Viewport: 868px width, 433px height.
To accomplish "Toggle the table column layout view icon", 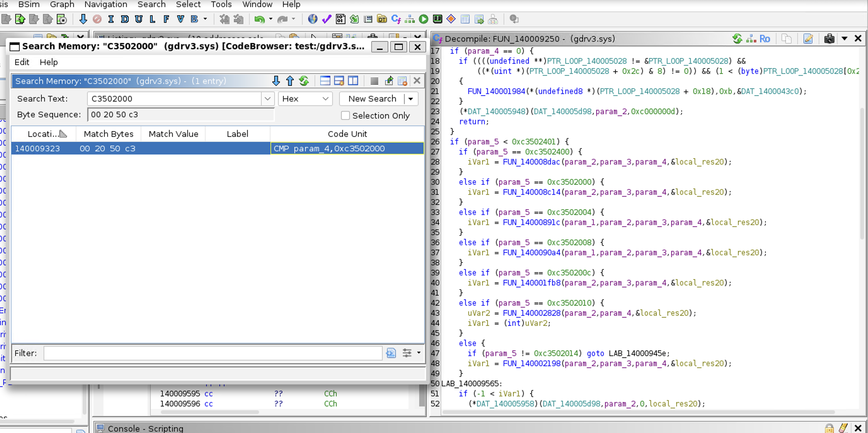I will (353, 81).
